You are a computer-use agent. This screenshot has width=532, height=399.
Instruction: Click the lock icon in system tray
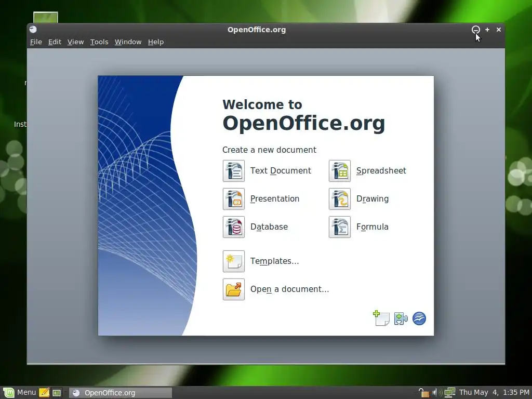coord(423,393)
